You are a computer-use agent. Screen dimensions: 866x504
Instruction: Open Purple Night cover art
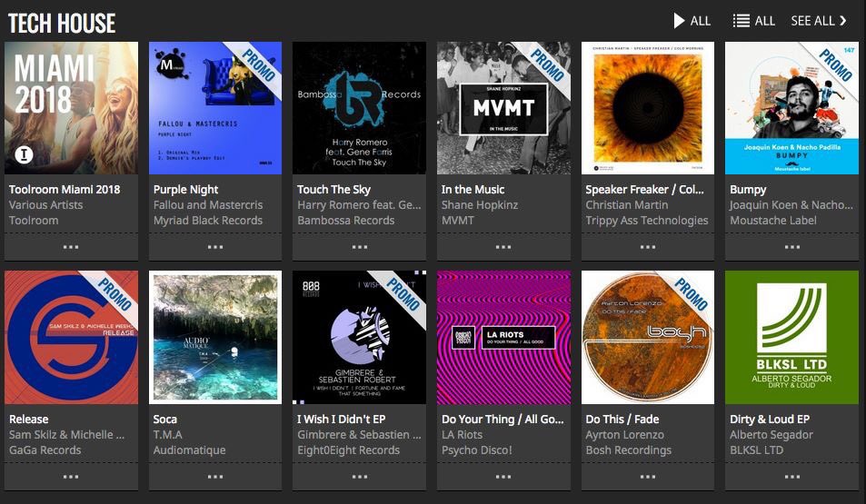[215, 108]
